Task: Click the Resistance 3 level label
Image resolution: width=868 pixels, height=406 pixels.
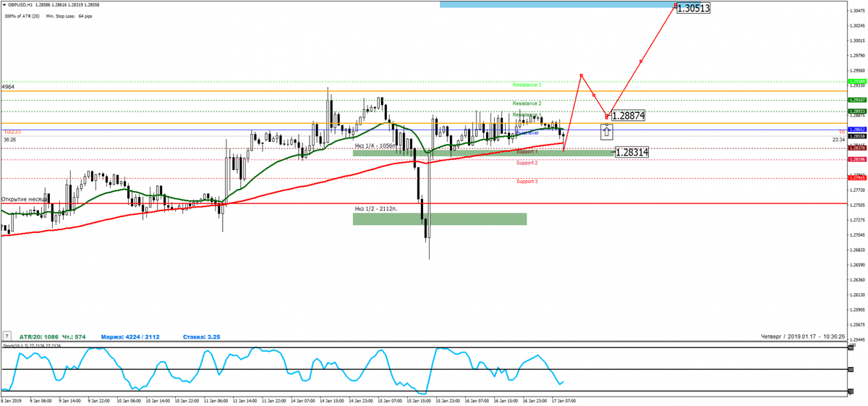Action: (x=527, y=85)
